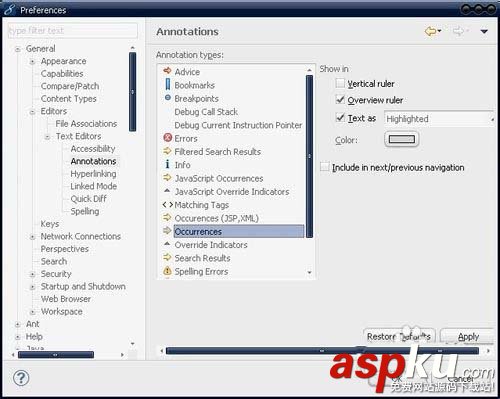Toggle the Text as checkbox
This screenshot has height=399, width=500.
tap(340, 118)
